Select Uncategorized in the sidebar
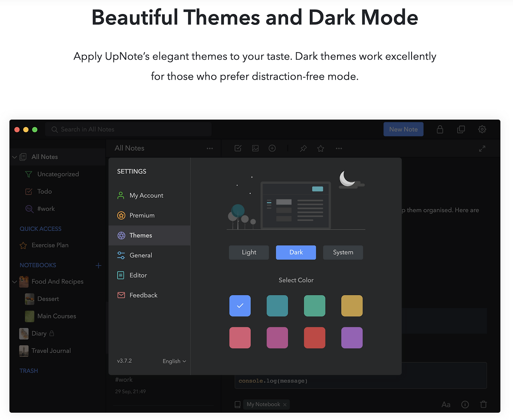 click(x=58, y=174)
